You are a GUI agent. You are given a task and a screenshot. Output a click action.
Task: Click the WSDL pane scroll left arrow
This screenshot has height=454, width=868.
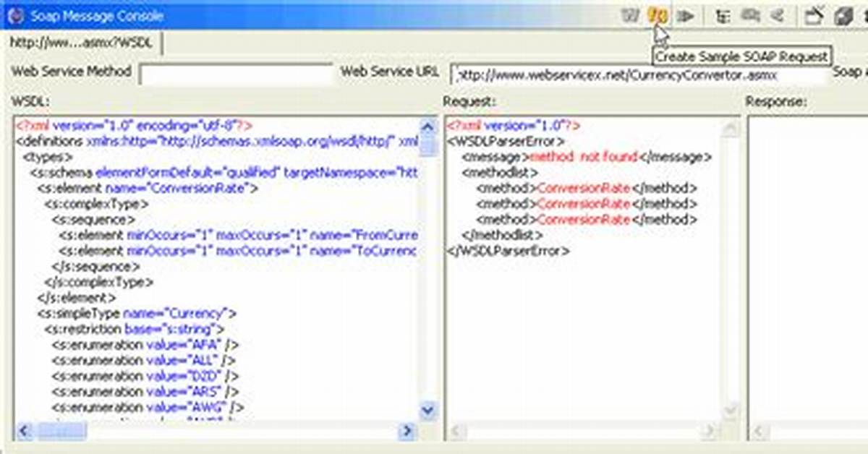click(x=23, y=432)
